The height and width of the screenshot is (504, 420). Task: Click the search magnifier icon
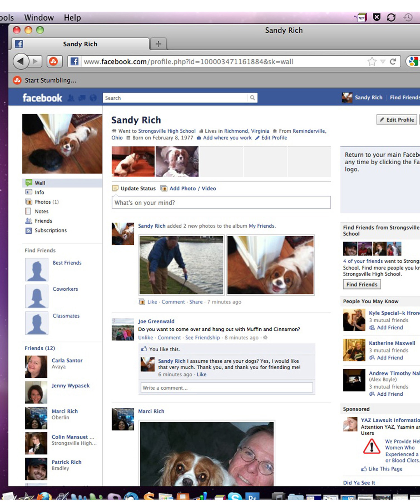click(x=252, y=98)
